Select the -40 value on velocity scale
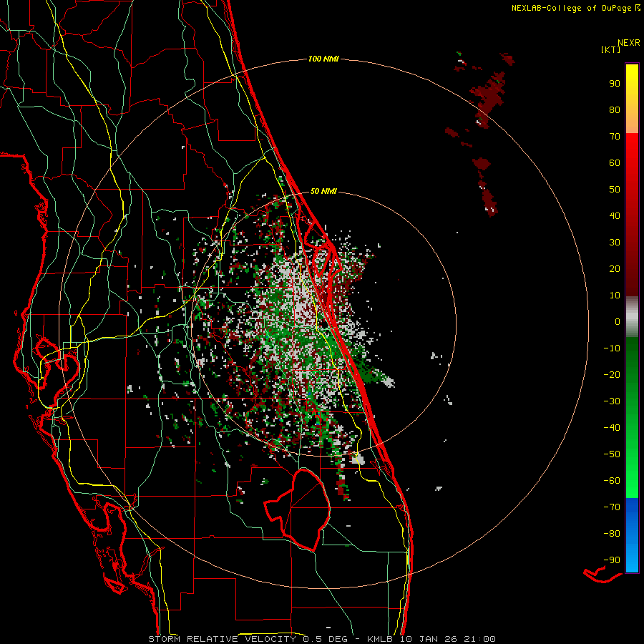The image size is (644, 644). (612, 428)
